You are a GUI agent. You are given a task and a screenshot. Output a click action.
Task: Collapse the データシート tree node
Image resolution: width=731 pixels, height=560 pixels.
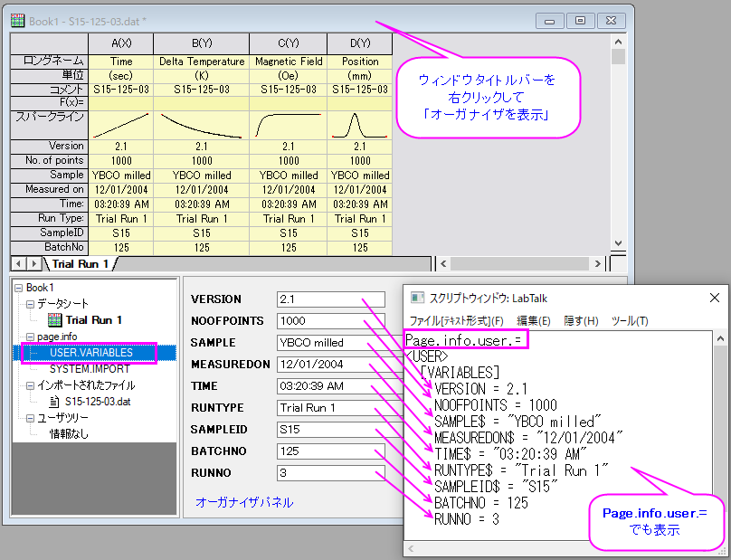[x=30, y=304]
